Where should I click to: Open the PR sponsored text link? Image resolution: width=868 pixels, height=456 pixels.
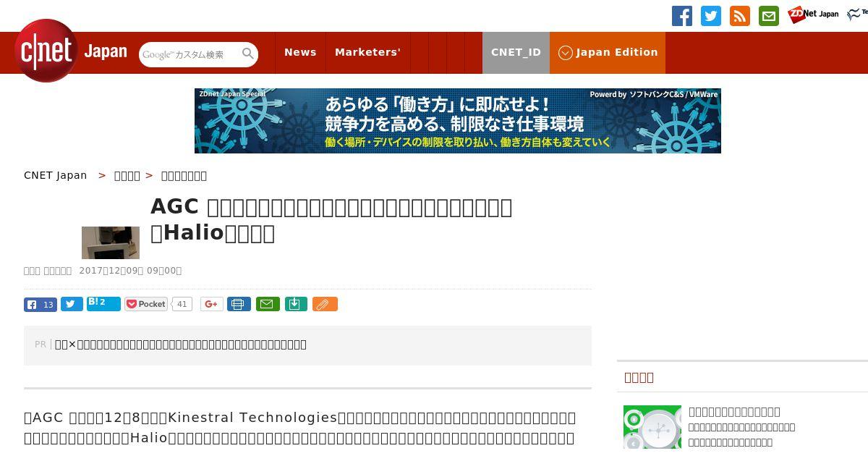[181, 345]
